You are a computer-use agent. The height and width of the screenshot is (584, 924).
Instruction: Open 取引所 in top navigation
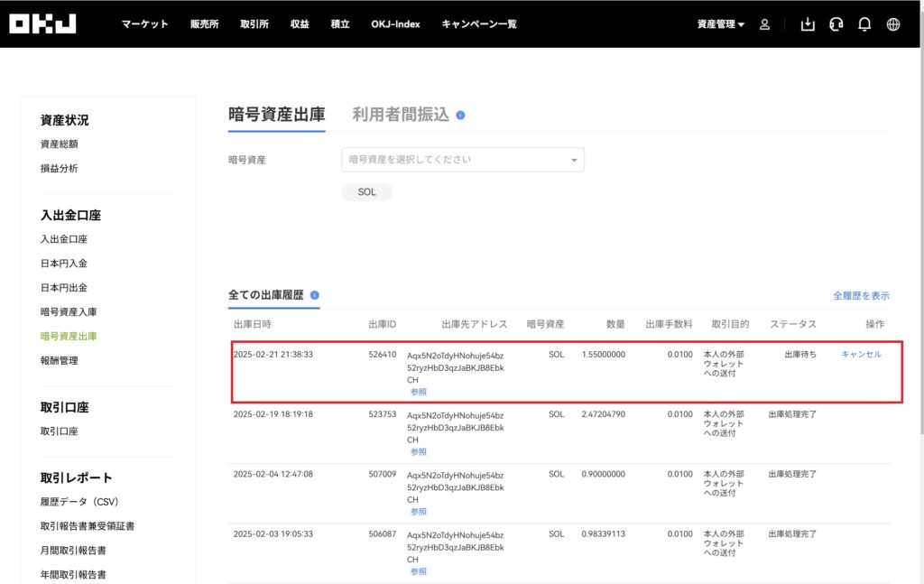click(x=254, y=24)
